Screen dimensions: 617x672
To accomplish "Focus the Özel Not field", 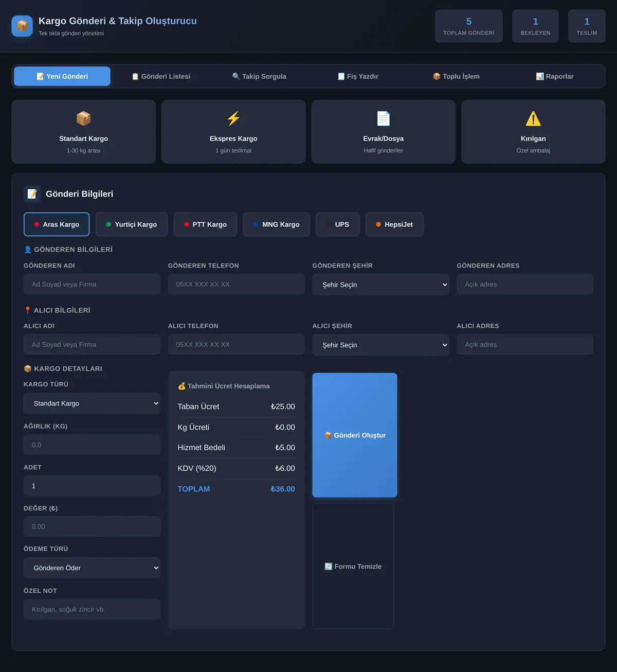I will [92, 609].
